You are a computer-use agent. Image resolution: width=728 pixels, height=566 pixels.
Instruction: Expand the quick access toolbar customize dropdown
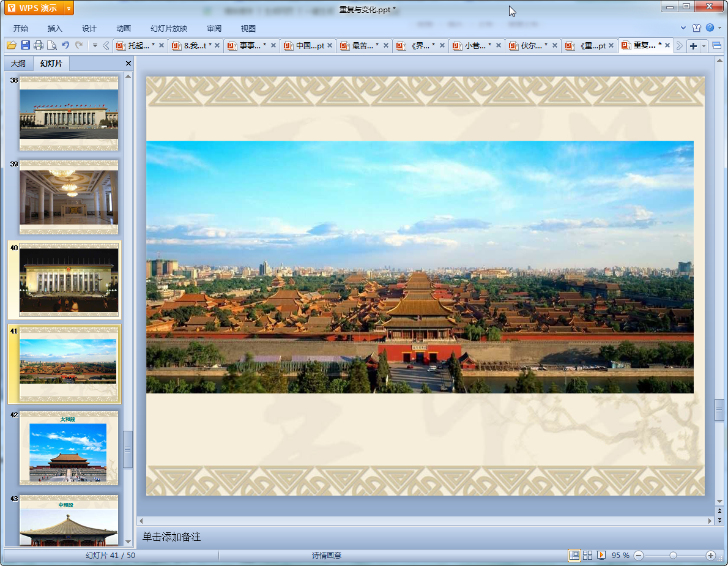[95, 45]
